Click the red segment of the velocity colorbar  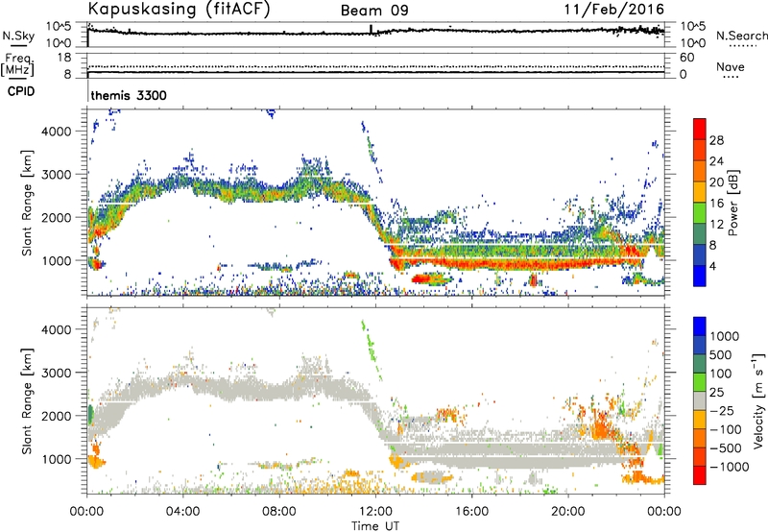tap(700, 475)
